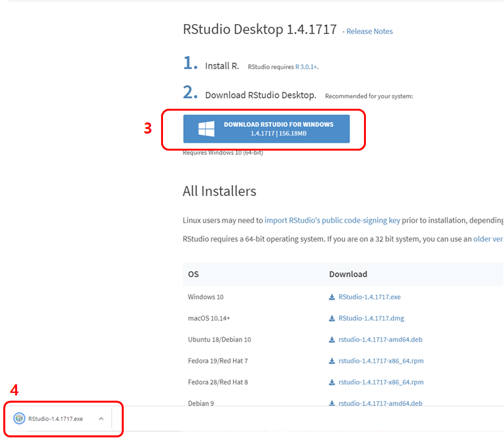
Task: Download the Debian 9 deb installer
Action: tap(380, 403)
